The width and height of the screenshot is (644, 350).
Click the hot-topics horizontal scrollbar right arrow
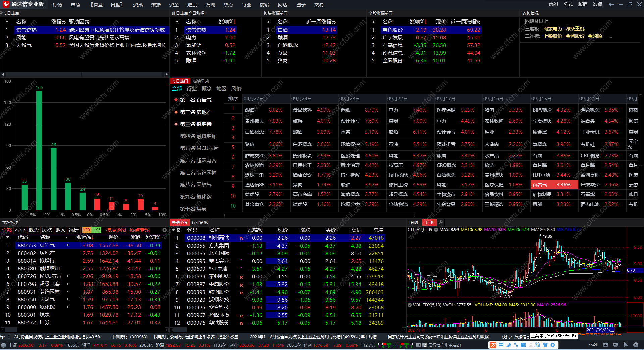167,74
